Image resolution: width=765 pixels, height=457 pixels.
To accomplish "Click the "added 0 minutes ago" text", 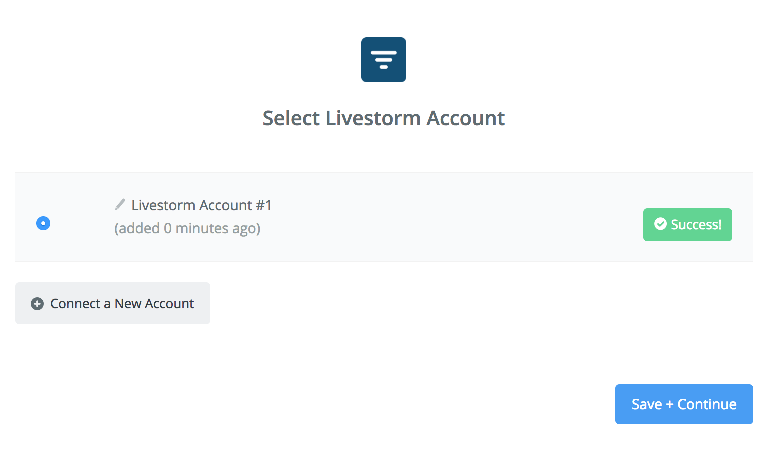I will coord(187,228).
